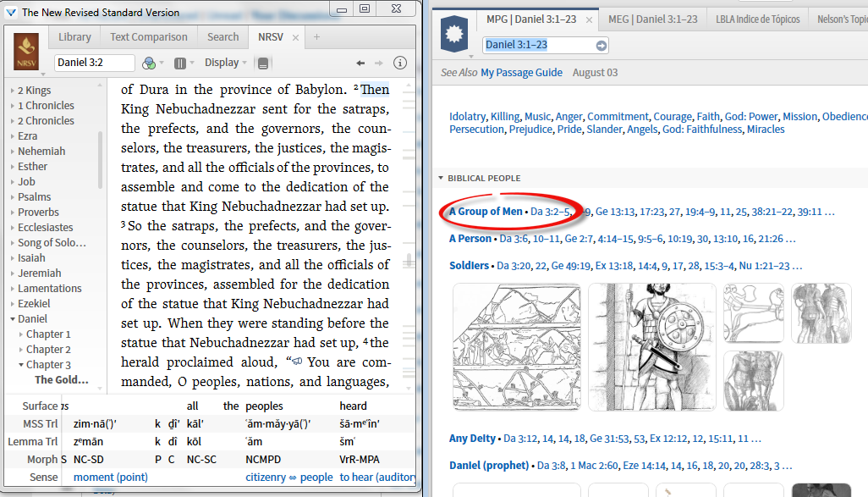
Task: Click the Bible text scrollbar thumb
Action: click(x=409, y=261)
